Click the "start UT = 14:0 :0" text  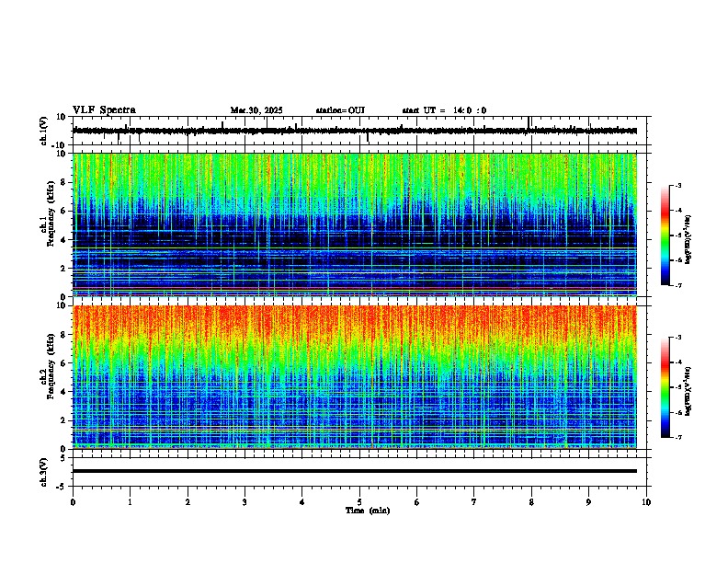[x=444, y=110]
